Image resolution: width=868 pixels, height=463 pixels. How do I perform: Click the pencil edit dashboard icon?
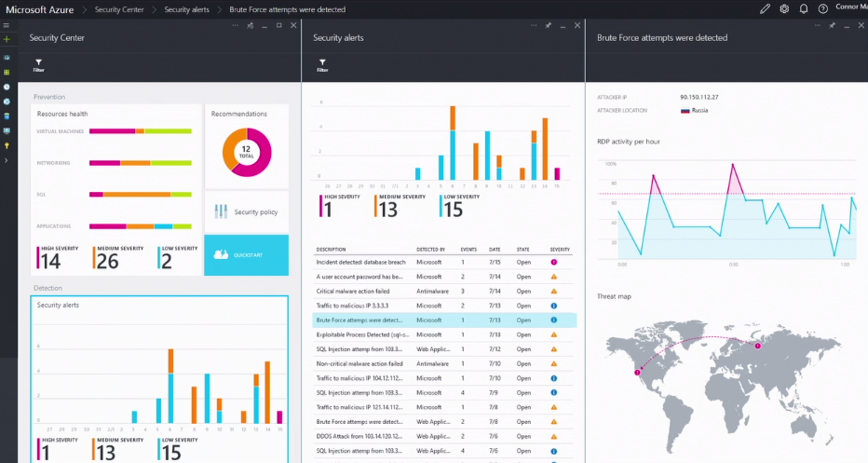(x=765, y=8)
